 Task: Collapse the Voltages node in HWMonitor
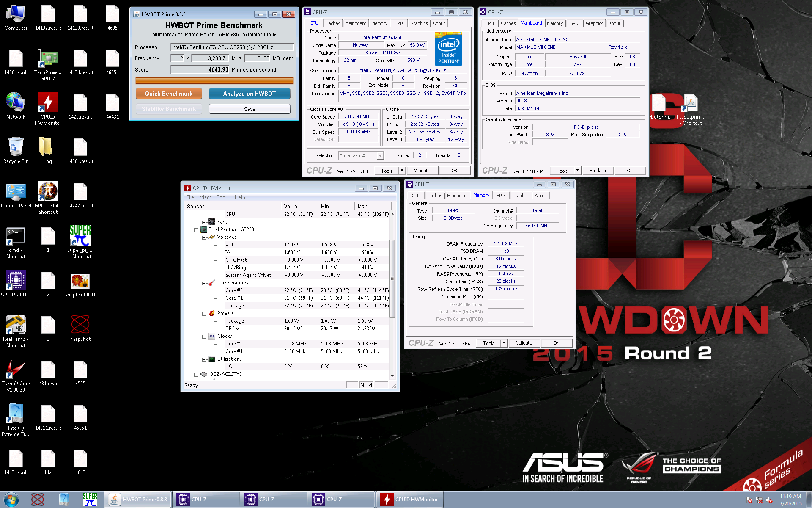pyautogui.click(x=204, y=237)
